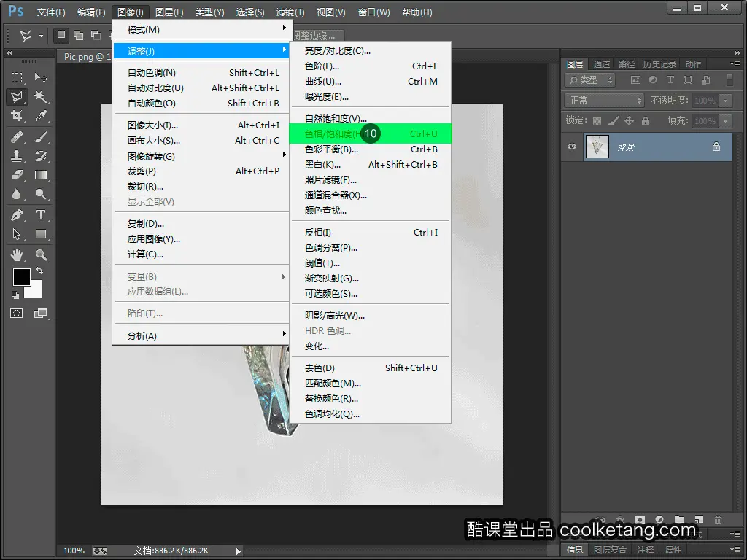Select the Horizontal Type tool
The height and width of the screenshot is (560, 747).
click(x=41, y=215)
